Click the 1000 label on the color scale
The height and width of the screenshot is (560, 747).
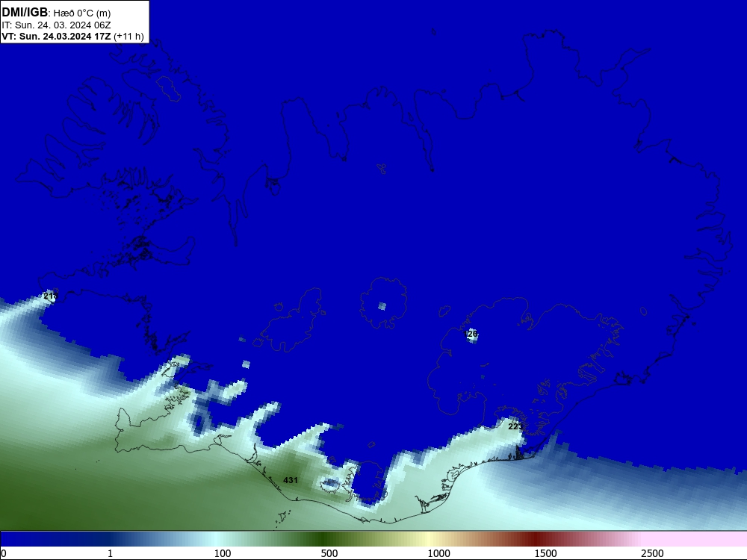pyautogui.click(x=438, y=553)
